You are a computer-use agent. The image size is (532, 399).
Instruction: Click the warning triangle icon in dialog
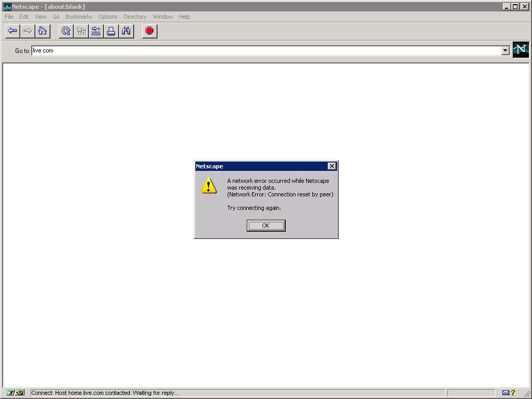tap(209, 185)
